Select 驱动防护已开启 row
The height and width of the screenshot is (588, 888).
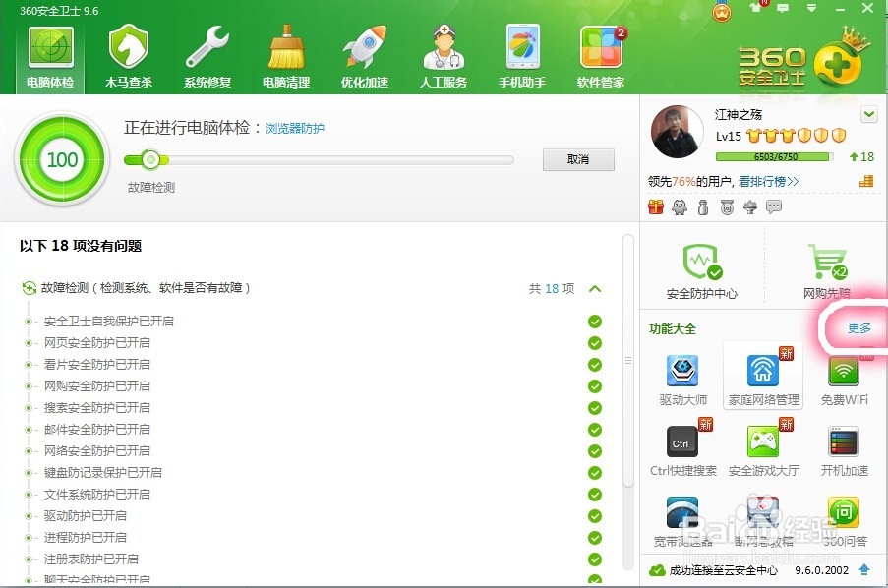(x=315, y=516)
